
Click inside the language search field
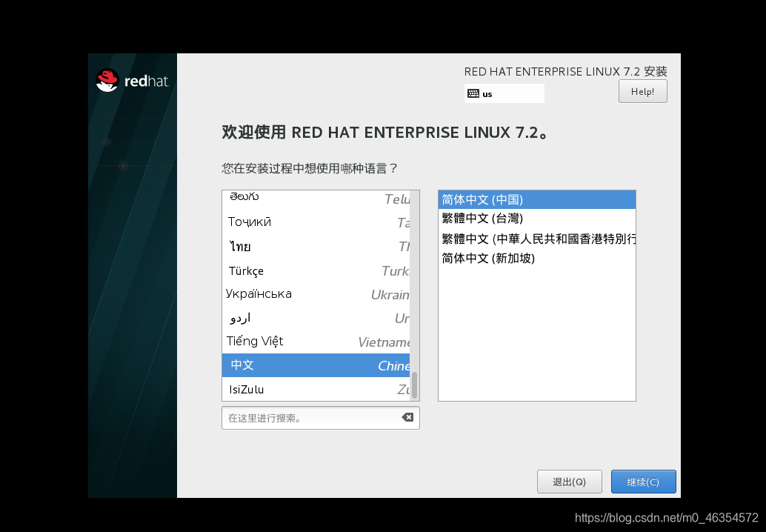tap(311, 417)
